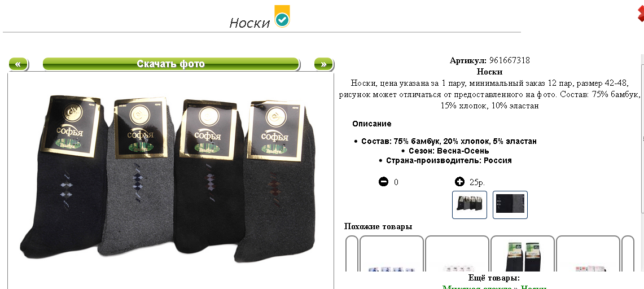644x289 pixels.
Task: Go to next photo with » button
Action: 323,64
